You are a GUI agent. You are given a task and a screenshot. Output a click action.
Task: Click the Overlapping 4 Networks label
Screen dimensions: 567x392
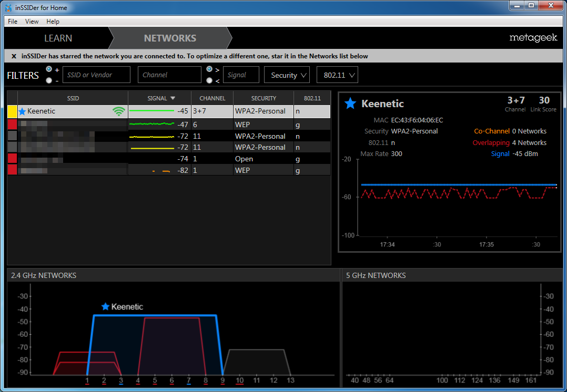point(510,143)
